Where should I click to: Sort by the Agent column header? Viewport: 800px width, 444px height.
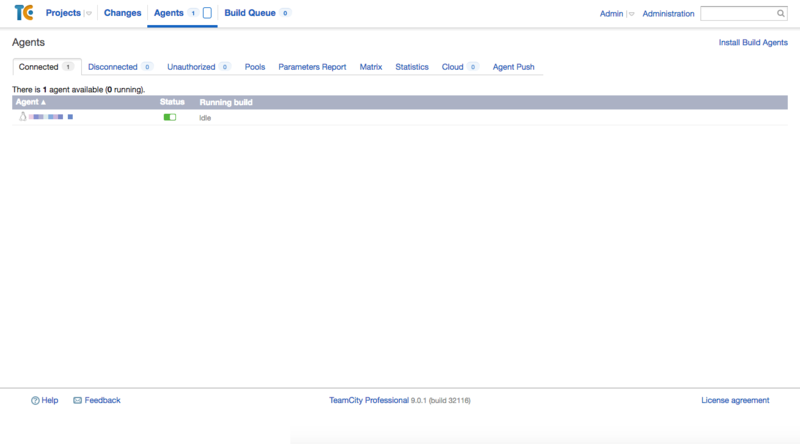pyautogui.click(x=31, y=102)
